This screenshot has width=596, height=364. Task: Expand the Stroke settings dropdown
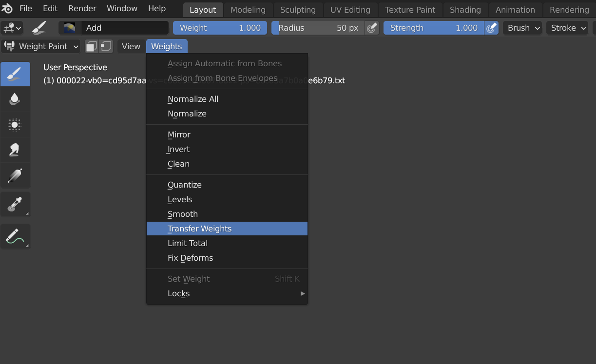(x=568, y=28)
